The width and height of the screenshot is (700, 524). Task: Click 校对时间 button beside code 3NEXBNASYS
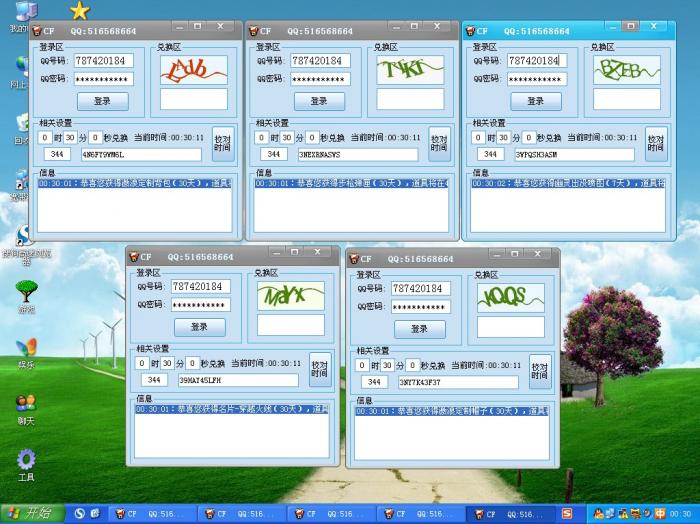tap(439, 144)
